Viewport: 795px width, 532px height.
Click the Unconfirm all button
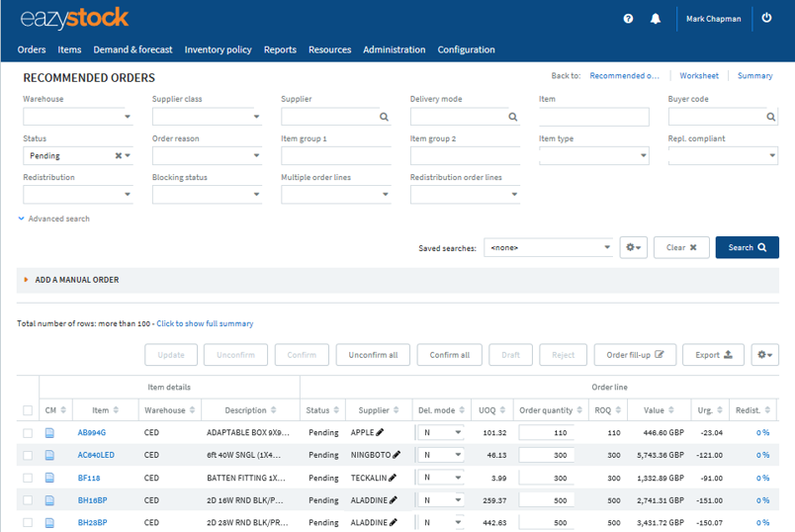(x=373, y=355)
